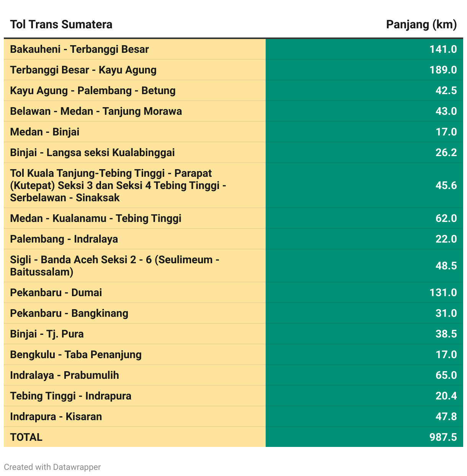Click the TOTAL 987.5 value cell

pyautogui.click(x=364, y=437)
